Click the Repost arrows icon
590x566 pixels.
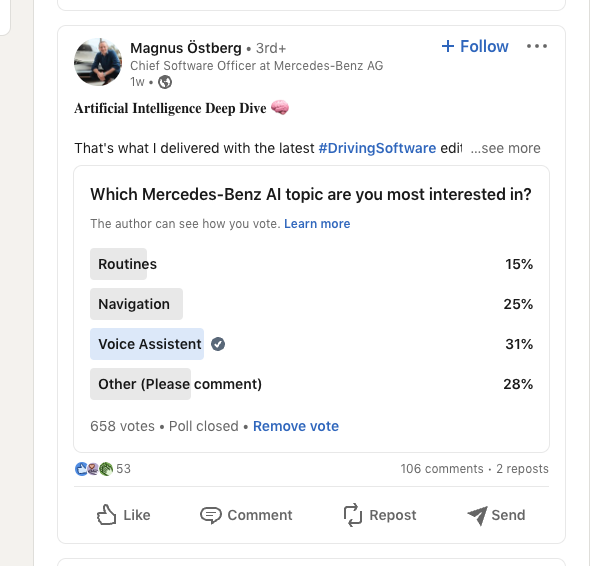[x=353, y=515]
